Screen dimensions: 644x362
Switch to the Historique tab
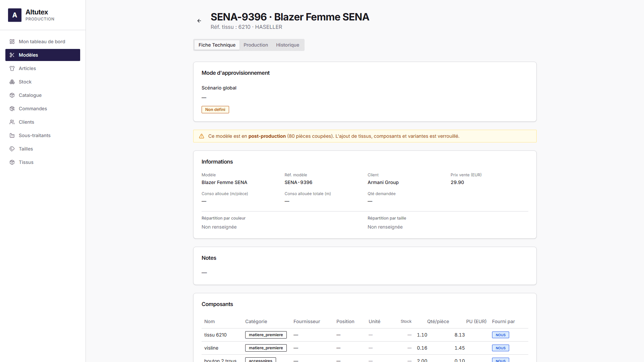[287, 45]
